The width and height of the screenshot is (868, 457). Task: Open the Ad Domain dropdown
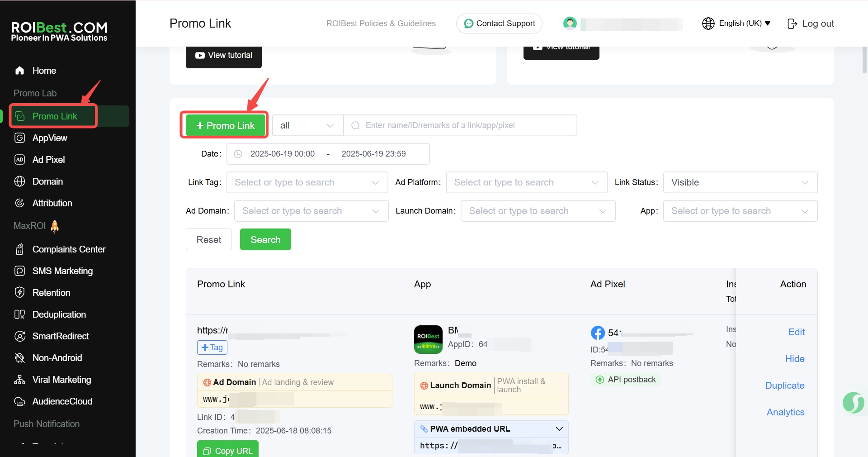point(311,211)
